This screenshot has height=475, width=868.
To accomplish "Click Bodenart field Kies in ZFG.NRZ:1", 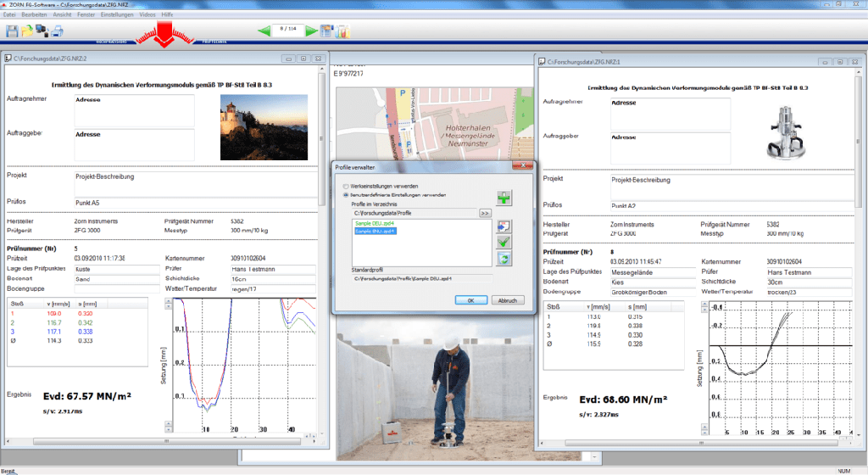I will [653, 282].
